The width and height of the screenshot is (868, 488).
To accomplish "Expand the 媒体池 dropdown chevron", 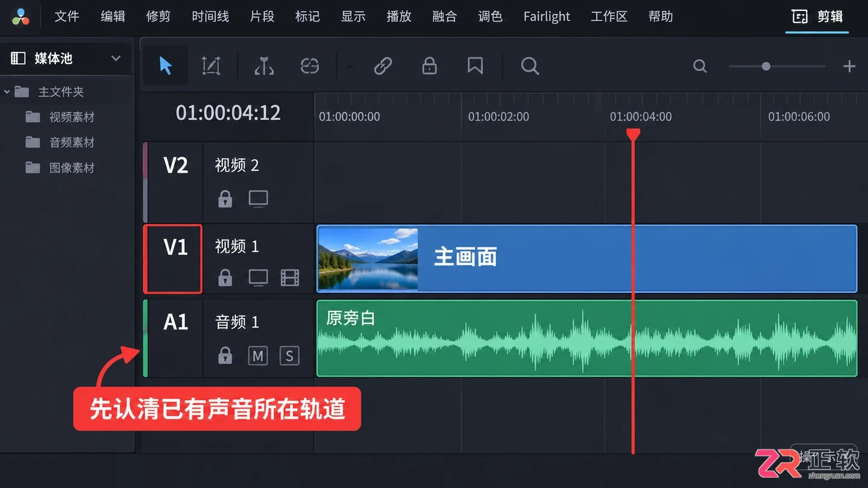I will (116, 58).
